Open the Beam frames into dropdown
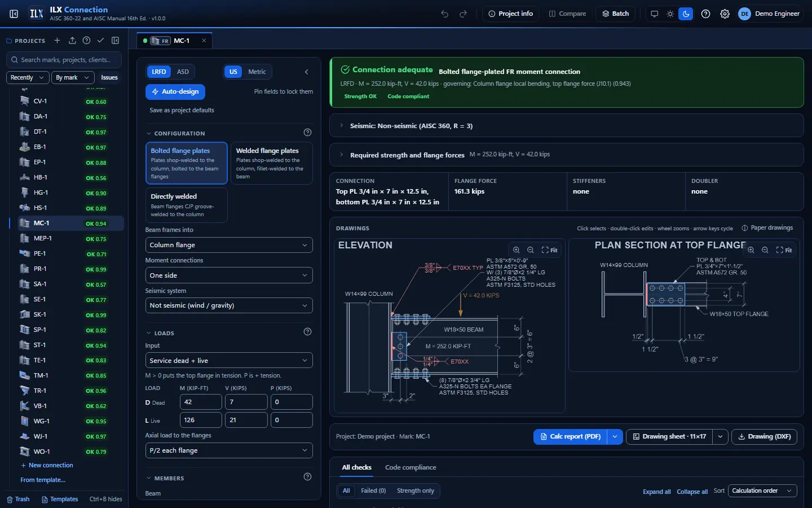Viewport: 812px width, 508px height. (x=229, y=245)
